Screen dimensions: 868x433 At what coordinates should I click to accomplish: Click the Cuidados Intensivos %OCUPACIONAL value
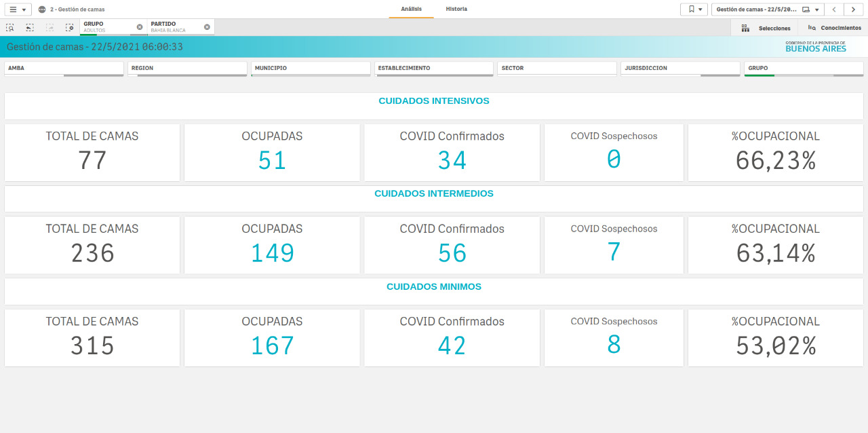click(x=775, y=161)
